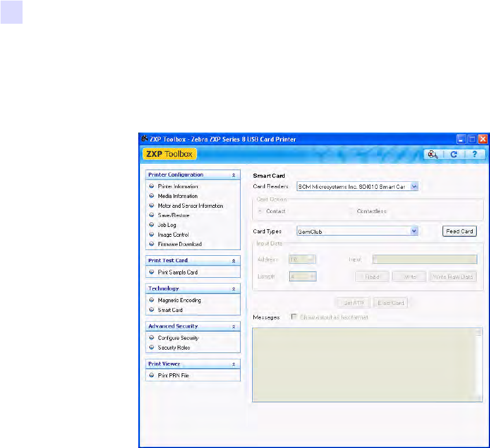Open the Address dropdown
The height and width of the screenshot is (448, 490).
[x=302, y=259]
